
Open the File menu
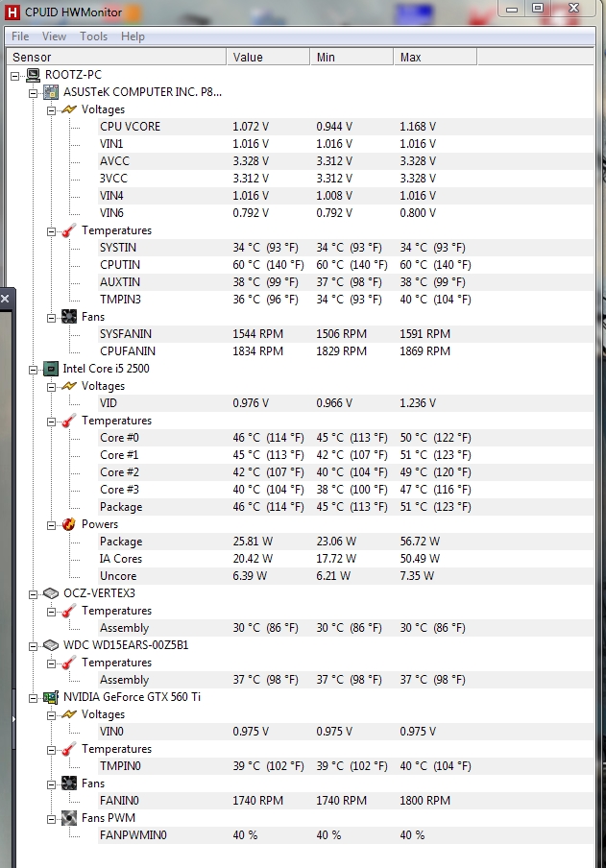[19, 36]
